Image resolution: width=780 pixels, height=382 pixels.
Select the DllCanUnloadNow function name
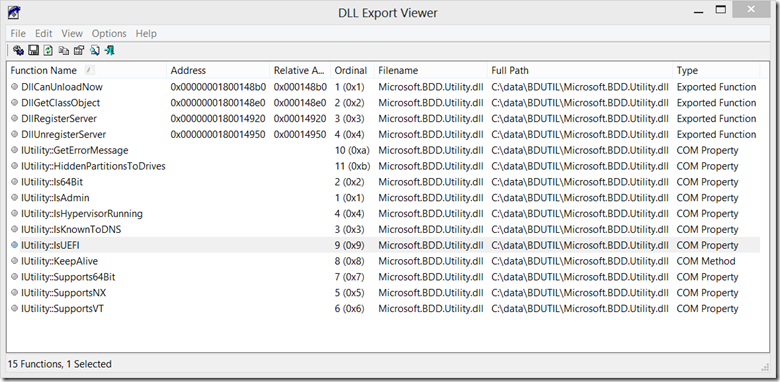tap(62, 87)
